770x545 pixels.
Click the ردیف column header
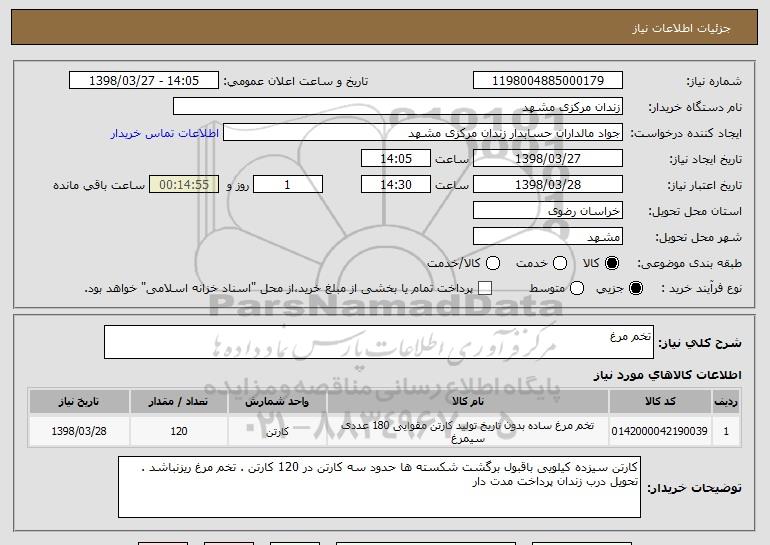coord(726,402)
